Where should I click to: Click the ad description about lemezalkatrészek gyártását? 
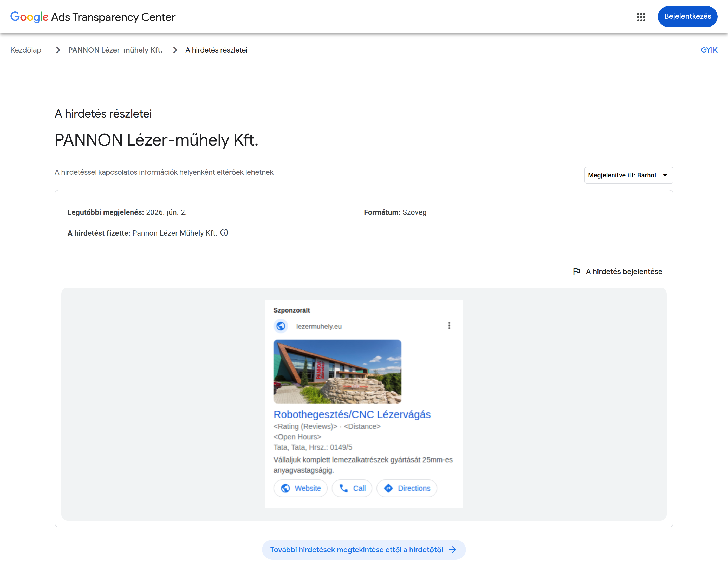click(x=363, y=465)
